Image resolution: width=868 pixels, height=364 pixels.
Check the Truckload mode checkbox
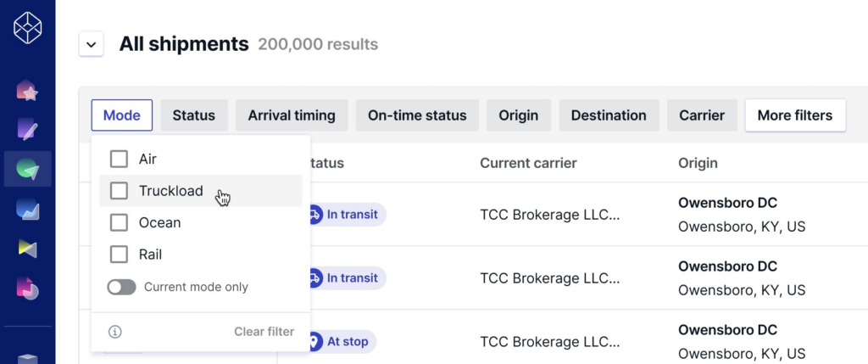click(119, 191)
